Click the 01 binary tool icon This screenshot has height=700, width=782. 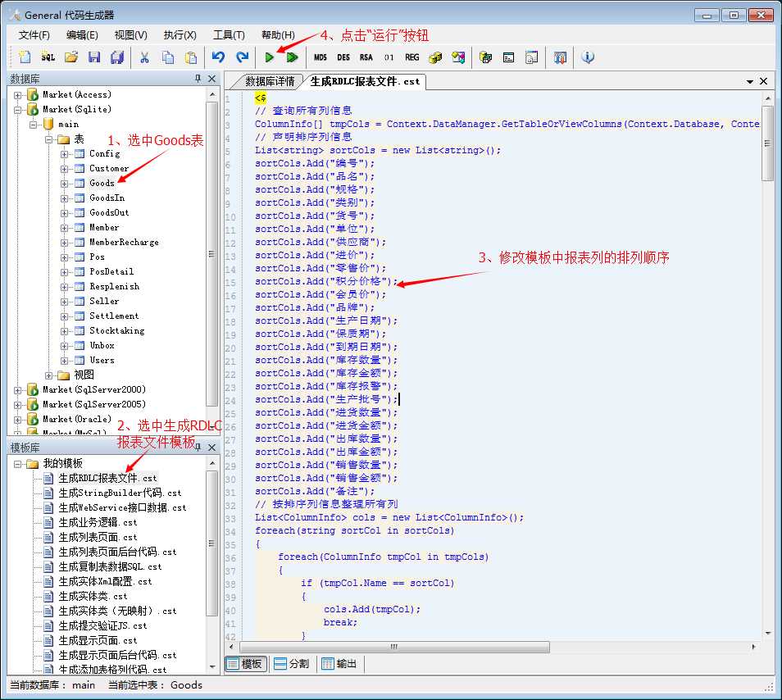click(389, 57)
